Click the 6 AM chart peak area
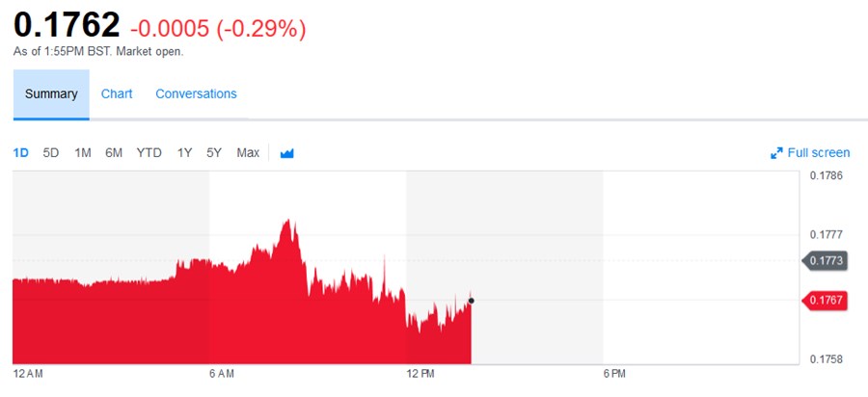Screen dimensions: 868x397 coord(286,231)
